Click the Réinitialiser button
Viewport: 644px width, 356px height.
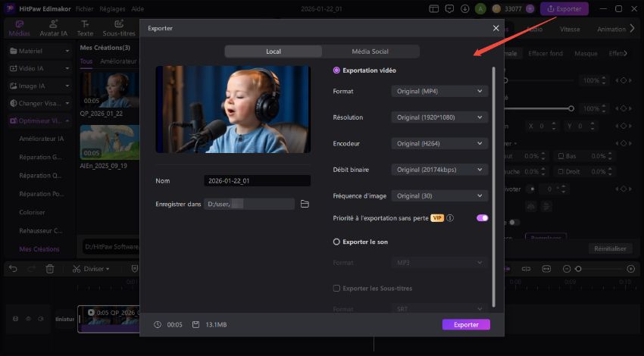coord(611,248)
